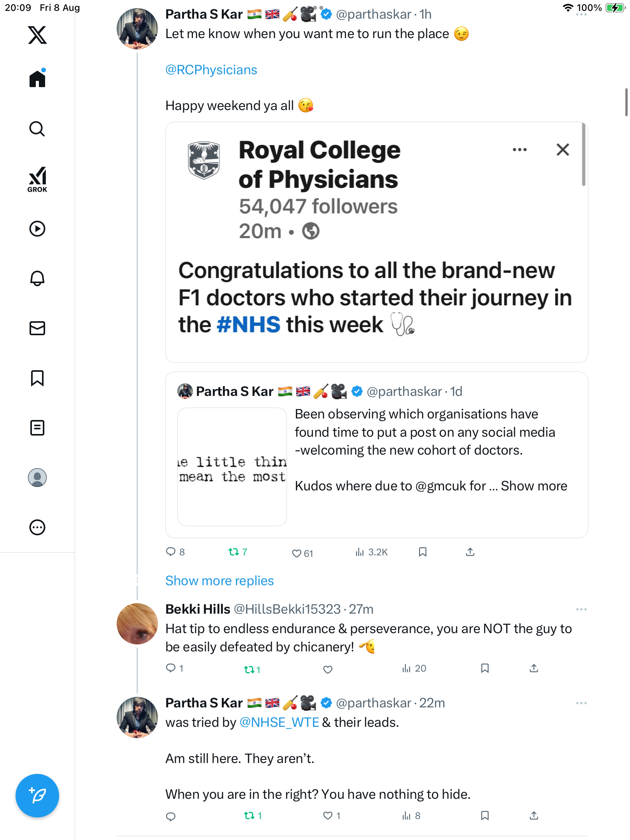
Task: Open the @NHSE_WTE mention link
Action: tap(279, 723)
